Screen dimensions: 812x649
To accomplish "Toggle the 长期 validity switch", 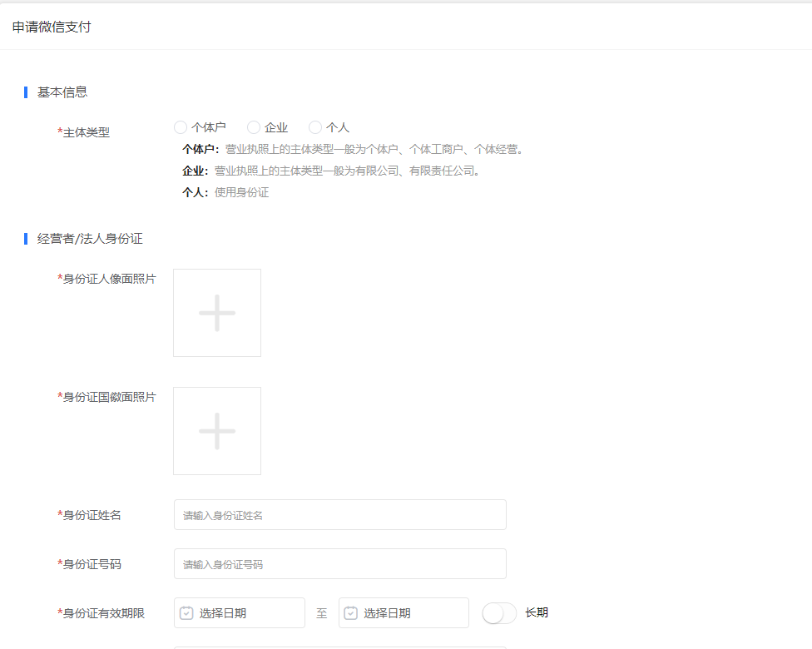I will pyautogui.click(x=499, y=613).
